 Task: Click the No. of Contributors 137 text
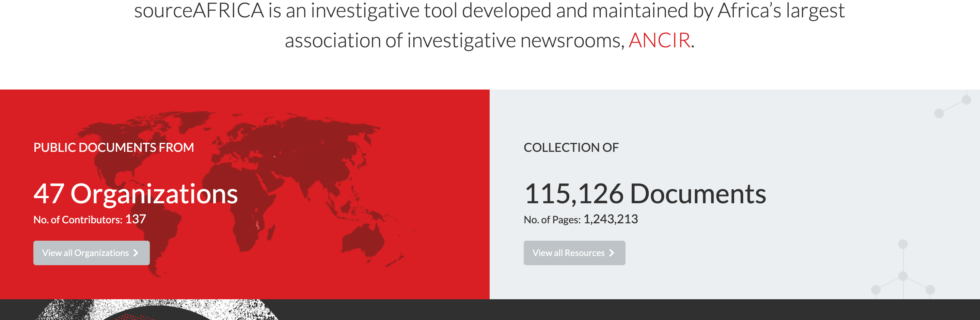(x=90, y=220)
